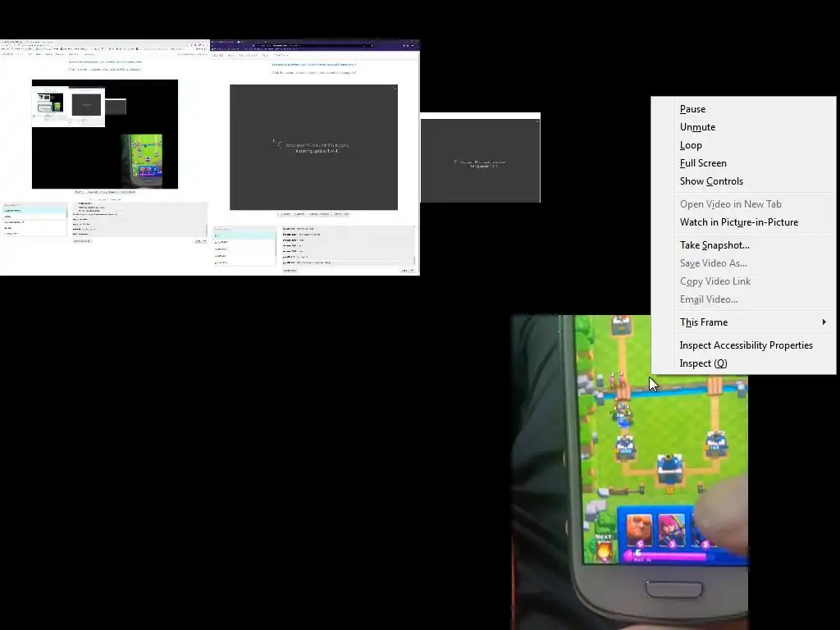Click the greyed Copy Video Link entry
The width and height of the screenshot is (840, 630).
[x=743, y=281]
